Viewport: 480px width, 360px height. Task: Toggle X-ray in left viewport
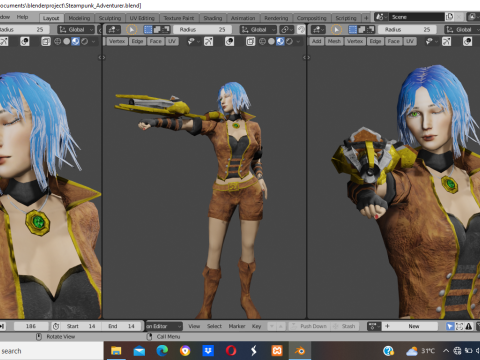pos(46,41)
